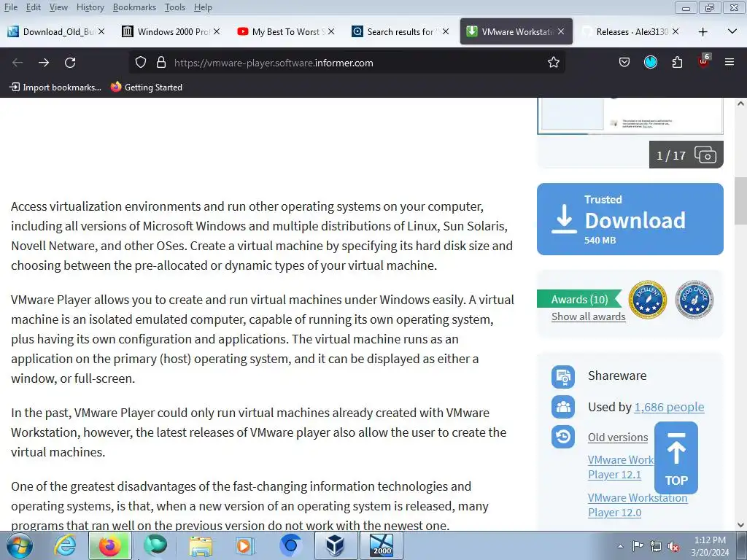Image resolution: width=747 pixels, height=560 pixels.
Task: Click the browser back arrow
Action: [18, 63]
